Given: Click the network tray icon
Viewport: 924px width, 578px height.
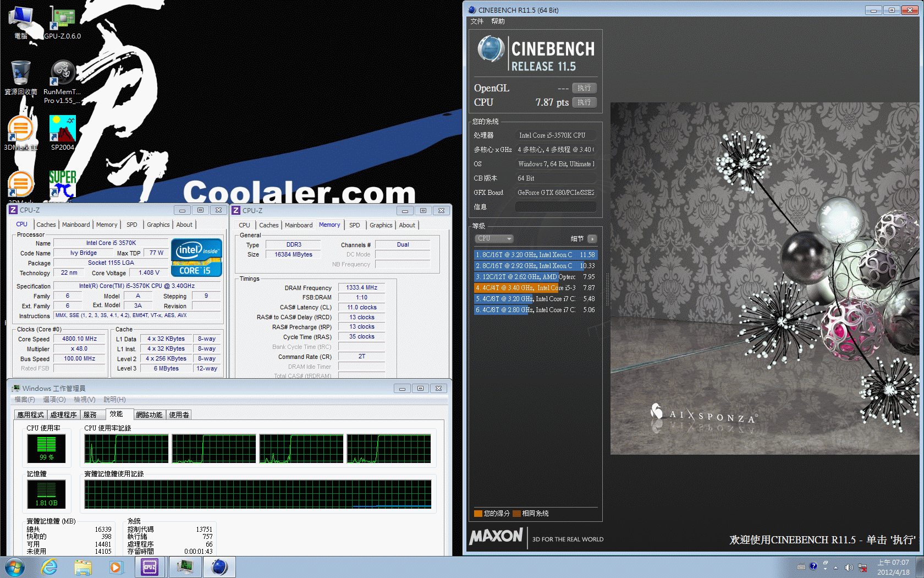Looking at the screenshot, I should pos(862,568).
